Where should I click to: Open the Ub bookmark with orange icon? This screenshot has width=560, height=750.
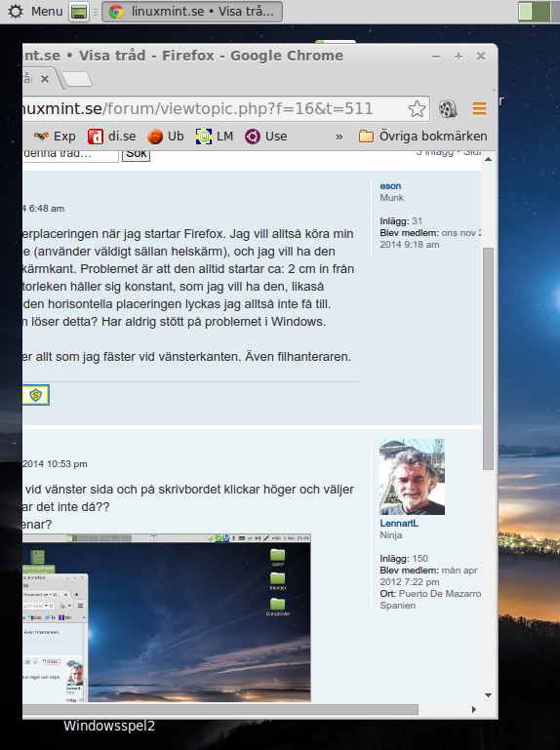point(166,137)
